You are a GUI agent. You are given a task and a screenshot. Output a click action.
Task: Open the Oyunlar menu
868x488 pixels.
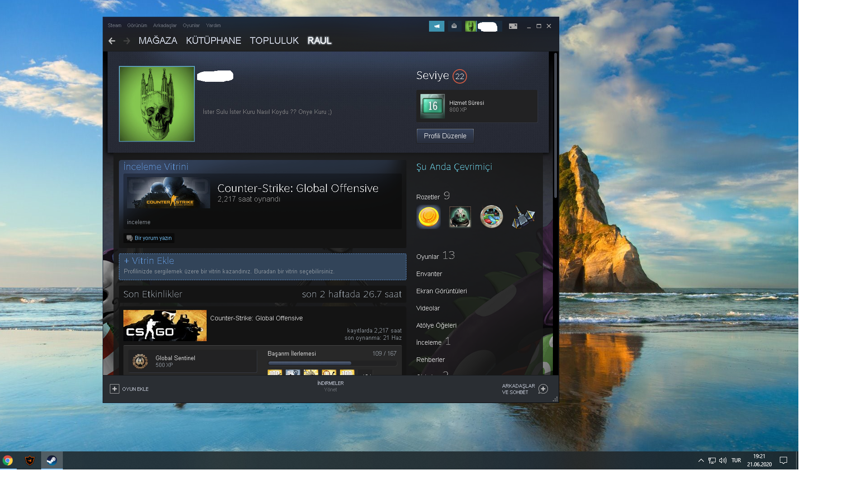pyautogui.click(x=191, y=26)
